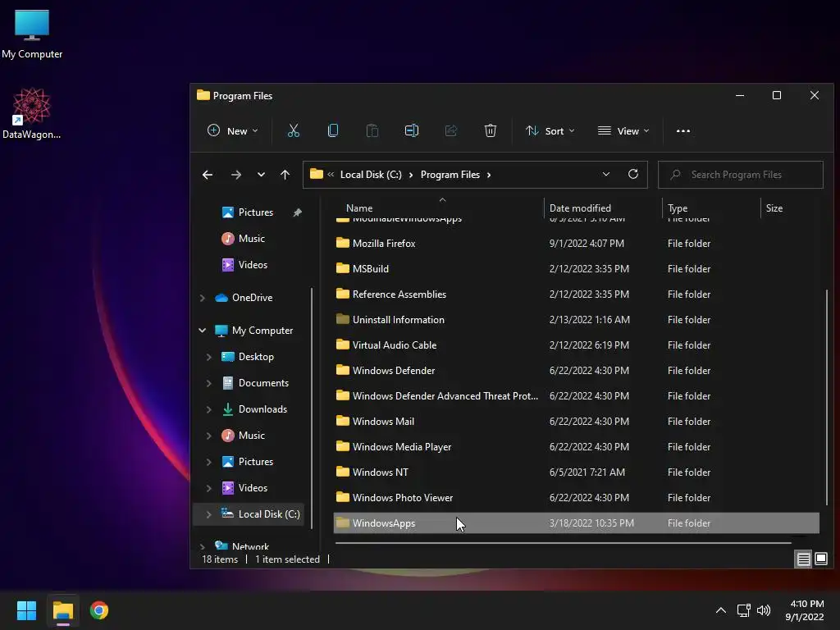Image resolution: width=840 pixels, height=630 pixels.
Task: Collapse the My Computer tree node
Action: click(203, 331)
